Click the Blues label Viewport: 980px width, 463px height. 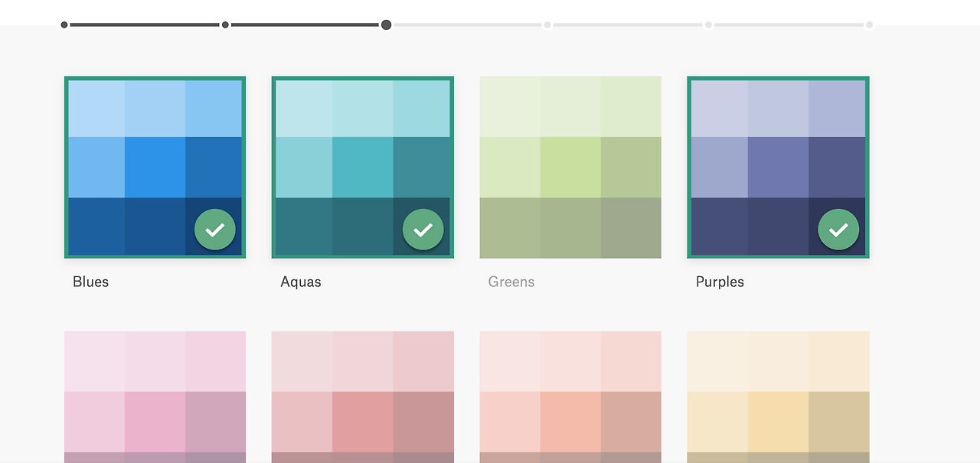[x=91, y=282]
